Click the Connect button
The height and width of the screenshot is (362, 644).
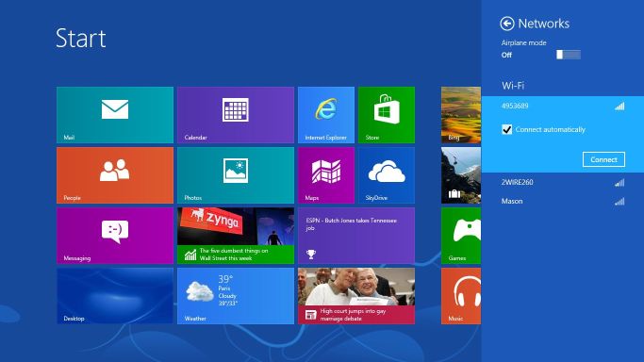click(x=603, y=159)
